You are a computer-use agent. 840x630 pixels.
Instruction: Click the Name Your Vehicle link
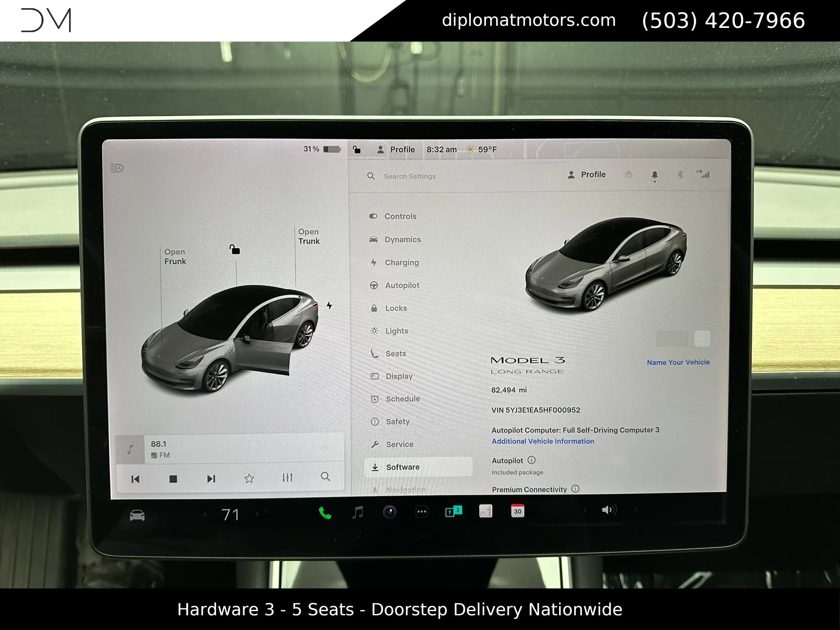point(678,362)
